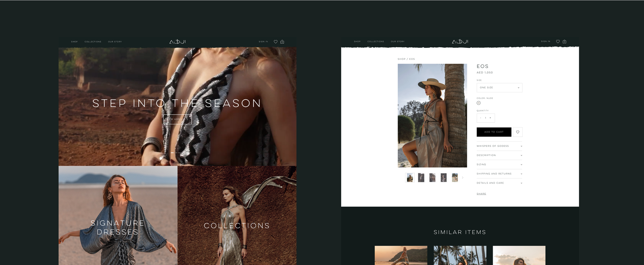Expand the Description section
The width and height of the screenshot is (644, 265).
[499, 155]
